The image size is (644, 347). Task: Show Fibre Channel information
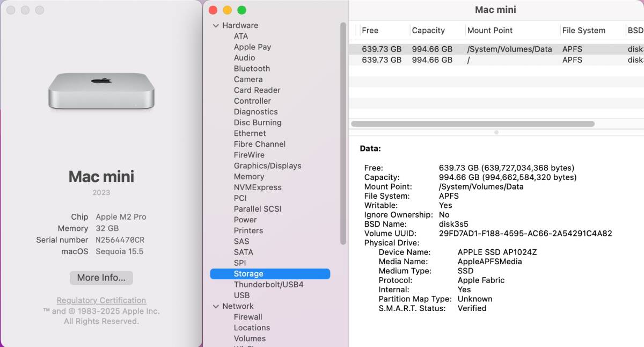click(x=260, y=144)
